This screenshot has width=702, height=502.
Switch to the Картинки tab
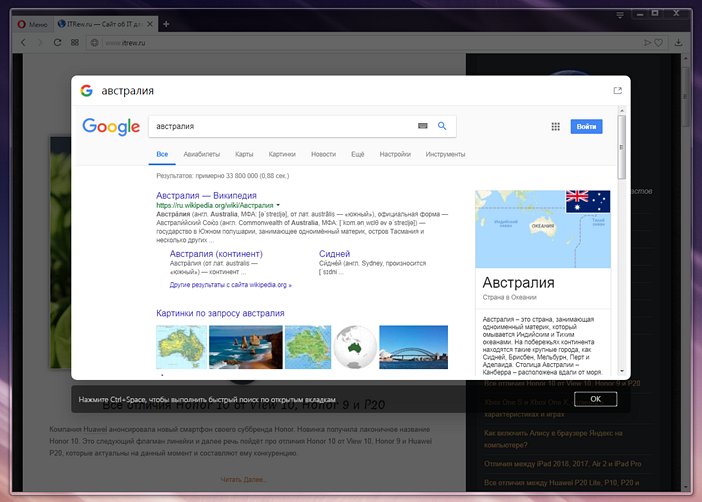click(x=282, y=154)
